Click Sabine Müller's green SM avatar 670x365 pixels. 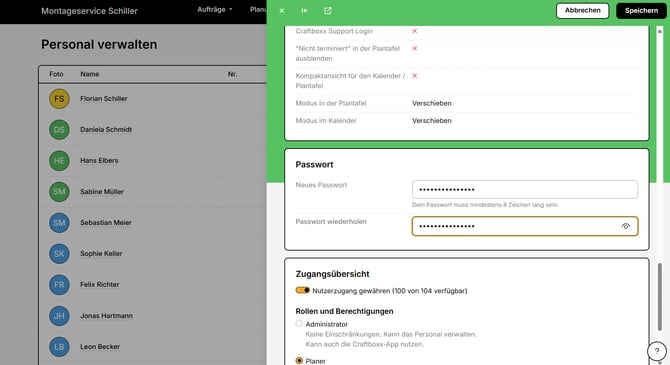click(59, 192)
